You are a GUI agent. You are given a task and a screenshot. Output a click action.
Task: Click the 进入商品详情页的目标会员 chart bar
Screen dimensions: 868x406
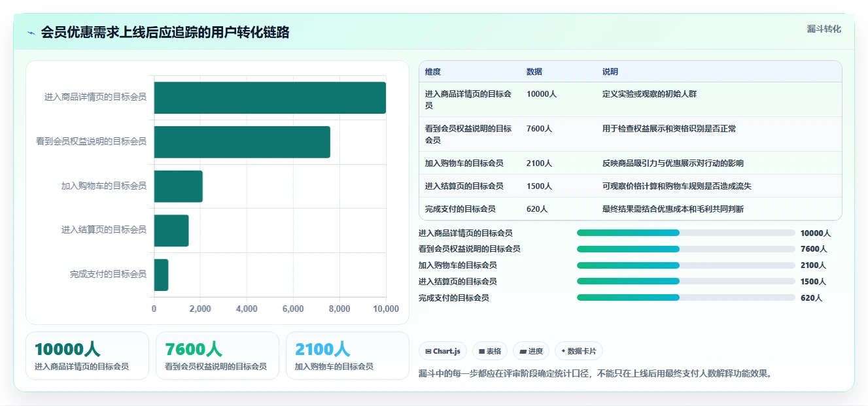[x=270, y=97]
